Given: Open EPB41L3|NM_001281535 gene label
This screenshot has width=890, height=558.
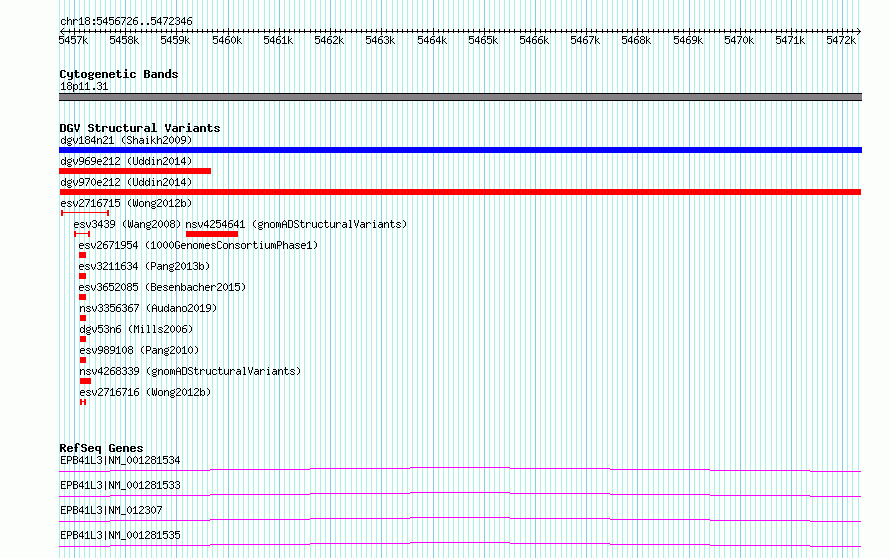Looking at the screenshot, I should [x=120, y=535].
